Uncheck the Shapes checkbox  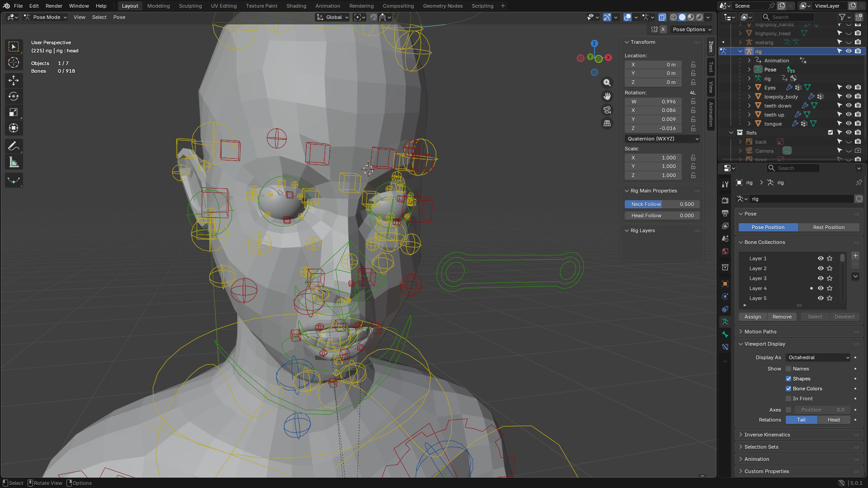click(x=788, y=379)
